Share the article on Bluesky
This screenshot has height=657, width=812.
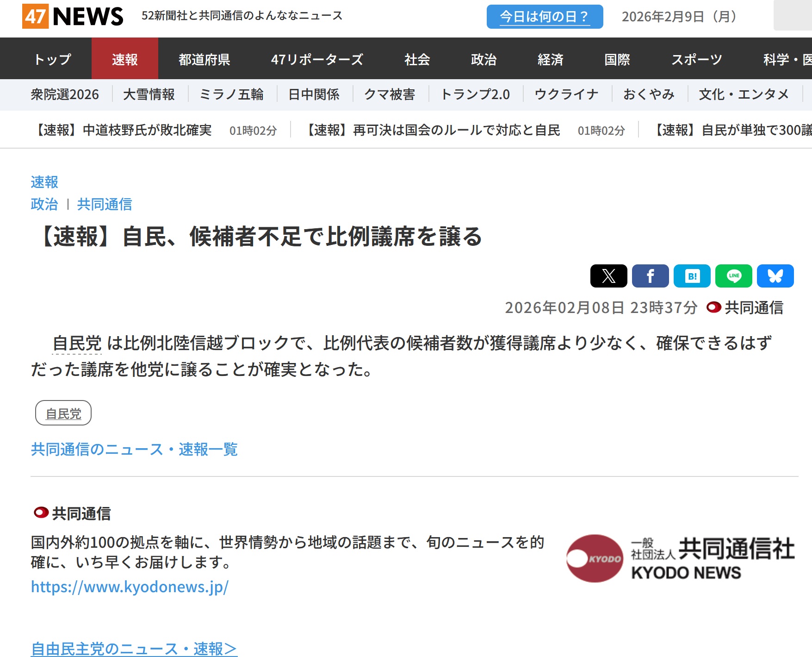tap(775, 276)
